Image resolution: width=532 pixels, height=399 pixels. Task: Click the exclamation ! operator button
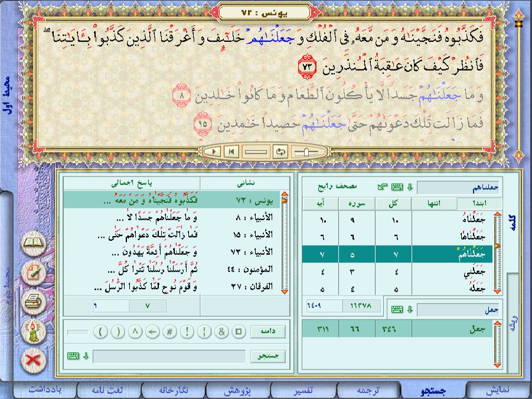point(187,332)
